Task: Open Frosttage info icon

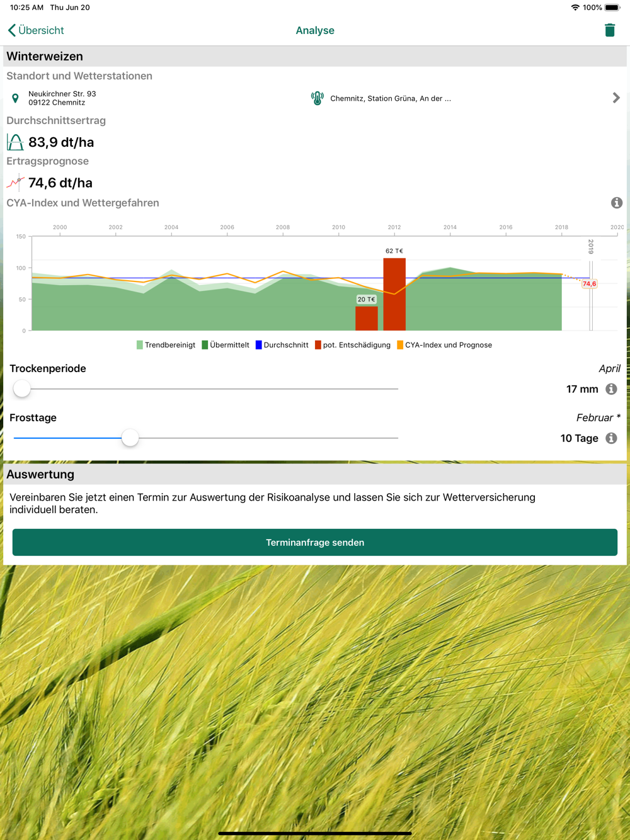Action: coord(611,438)
